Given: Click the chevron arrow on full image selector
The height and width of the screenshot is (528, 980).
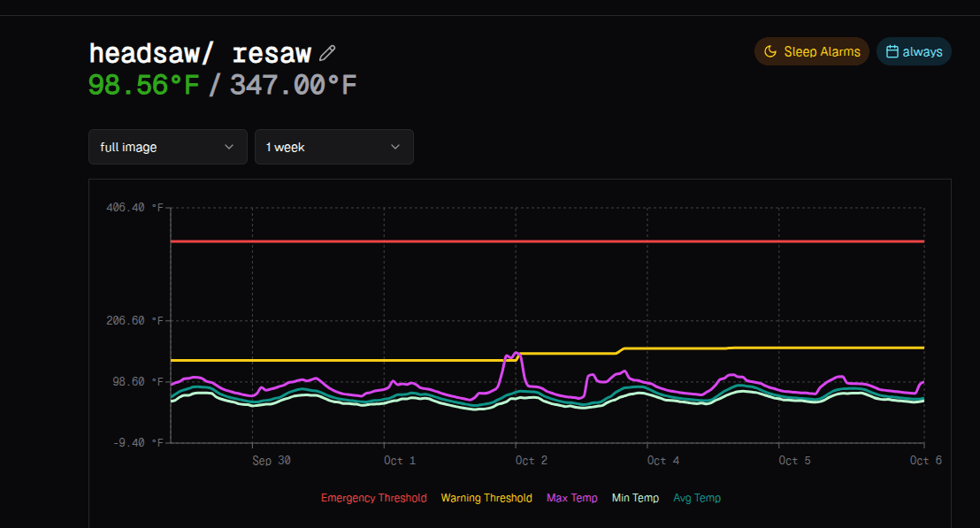Looking at the screenshot, I should coord(229,147).
